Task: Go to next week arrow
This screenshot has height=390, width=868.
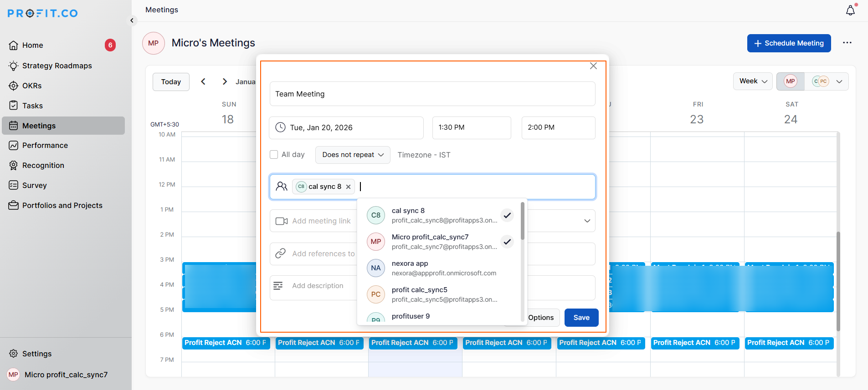Action: click(225, 81)
